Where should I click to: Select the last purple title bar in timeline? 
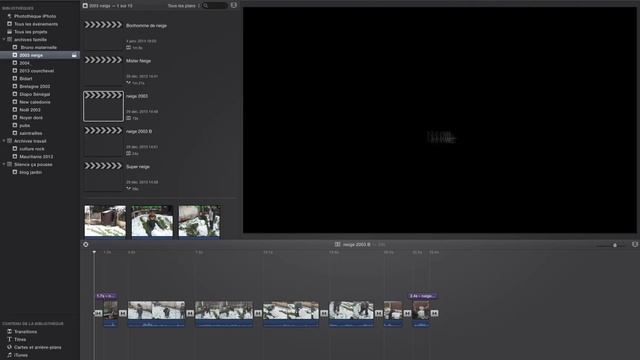[423, 296]
